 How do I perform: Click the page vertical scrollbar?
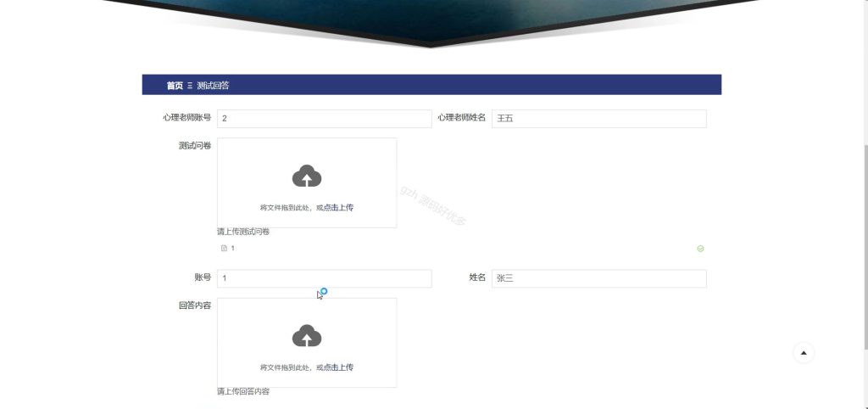pyautogui.click(x=865, y=247)
